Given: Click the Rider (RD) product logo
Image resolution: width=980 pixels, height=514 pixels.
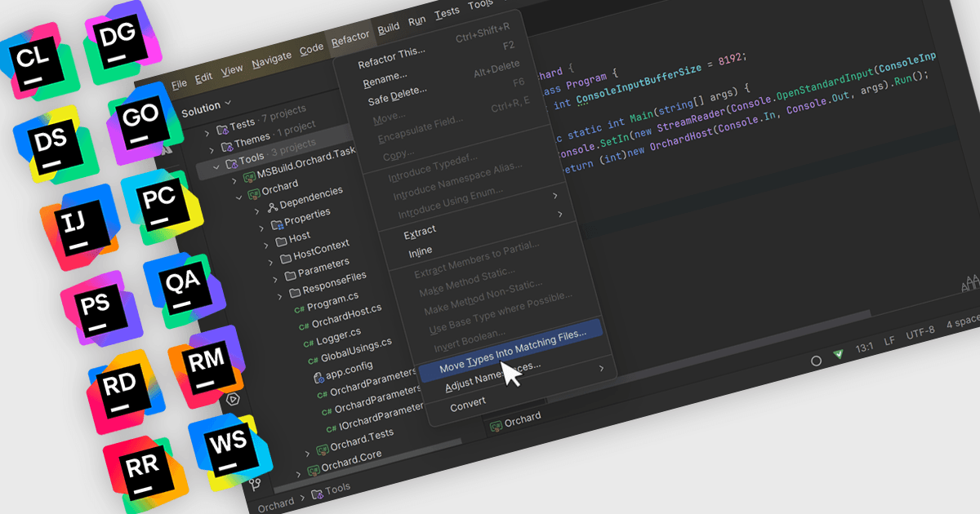Looking at the screenshot, I should click(124, 393).
